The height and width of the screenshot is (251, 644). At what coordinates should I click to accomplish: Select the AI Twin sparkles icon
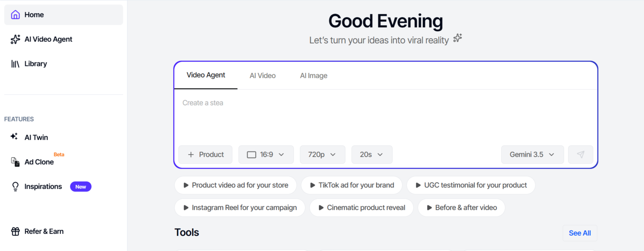14,137
